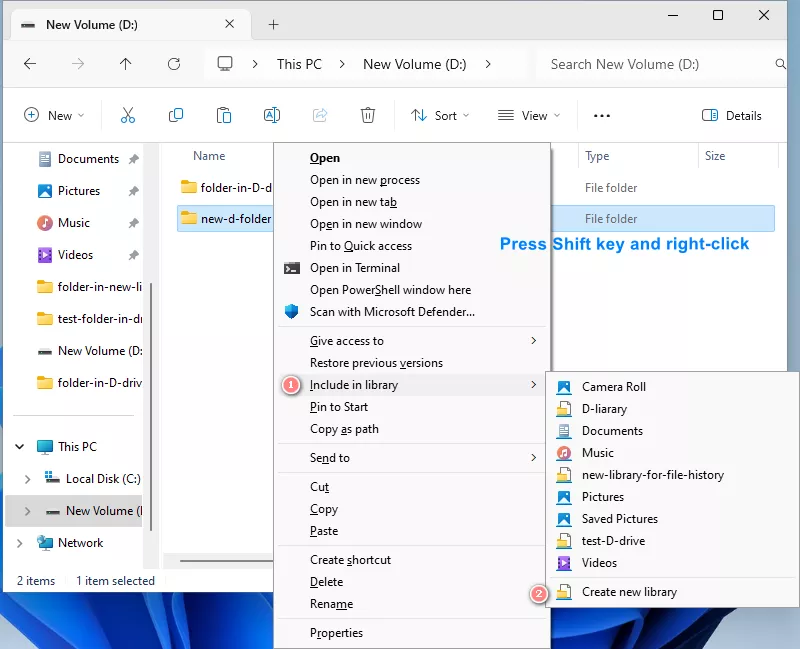Expand the Network tree node
This screenshot has height=649, width=800.
pyautogui.click(x=19, y=543)
